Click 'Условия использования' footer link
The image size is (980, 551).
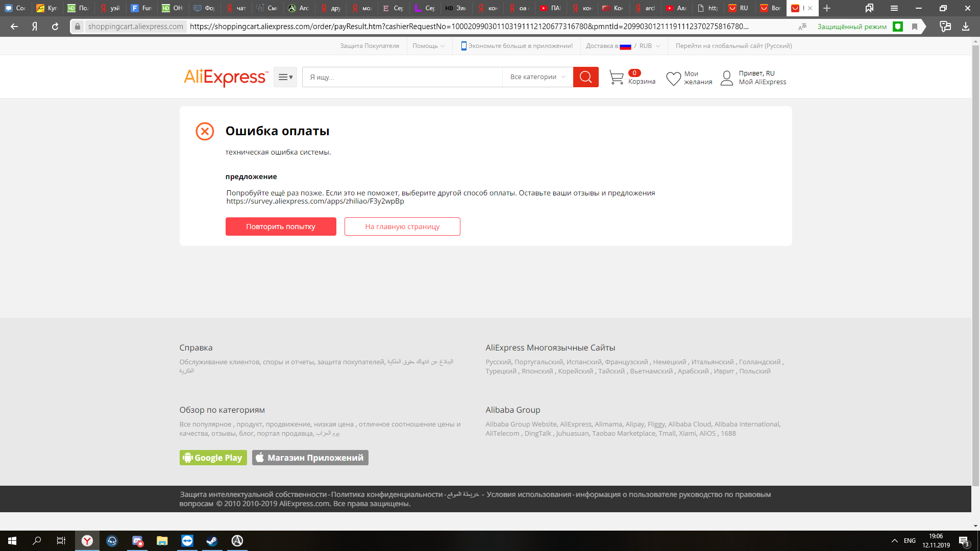[x=529, y=495]
